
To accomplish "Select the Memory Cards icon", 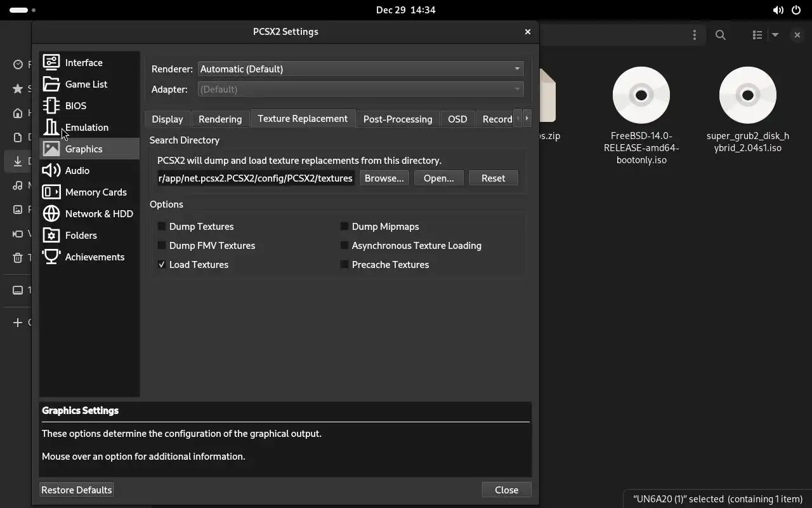I will point(51,192).
